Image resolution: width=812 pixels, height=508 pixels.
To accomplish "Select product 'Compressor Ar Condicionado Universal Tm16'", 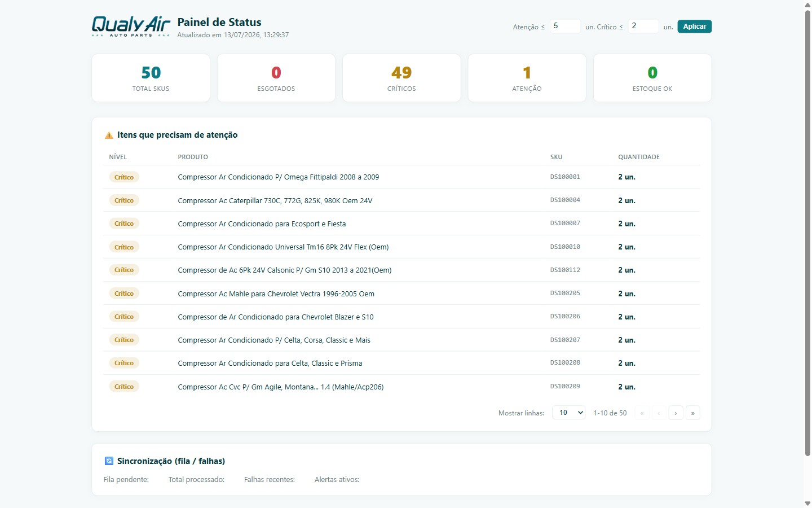I will pyautogui.click(x=283, y=247).
